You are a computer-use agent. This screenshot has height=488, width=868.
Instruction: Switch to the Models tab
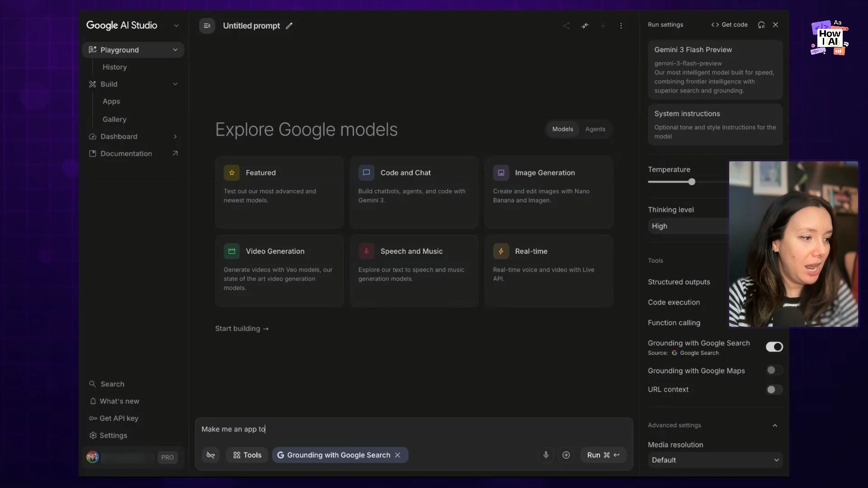pos(562,129)
